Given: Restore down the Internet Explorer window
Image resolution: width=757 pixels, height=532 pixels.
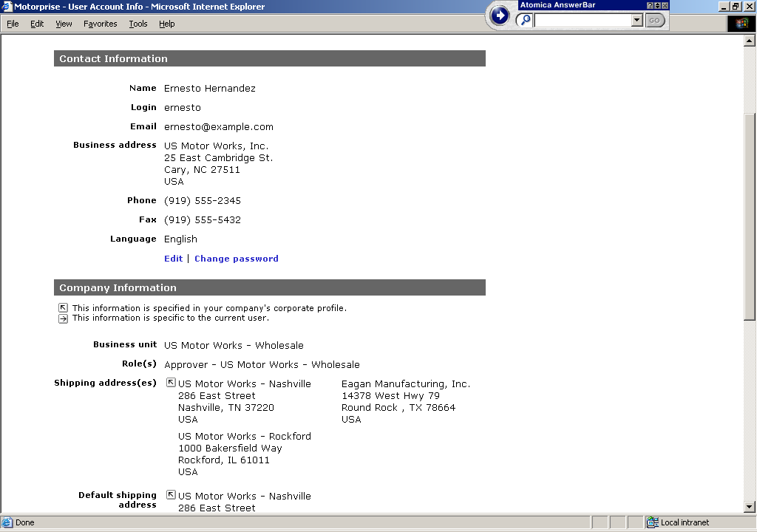Looking at the screenshot, I should [x=735, y=6].
